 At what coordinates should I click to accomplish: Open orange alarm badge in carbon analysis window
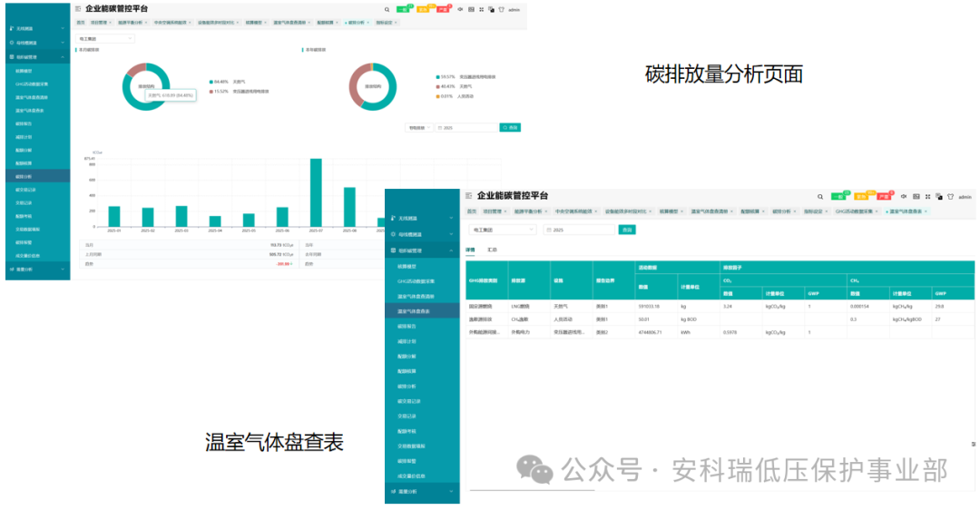tap(424, 9)
